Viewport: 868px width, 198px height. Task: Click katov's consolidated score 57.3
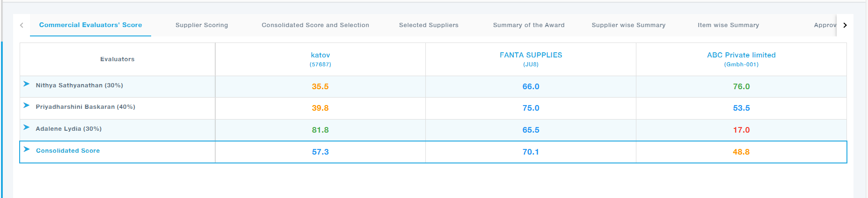(x=321, y=152)
